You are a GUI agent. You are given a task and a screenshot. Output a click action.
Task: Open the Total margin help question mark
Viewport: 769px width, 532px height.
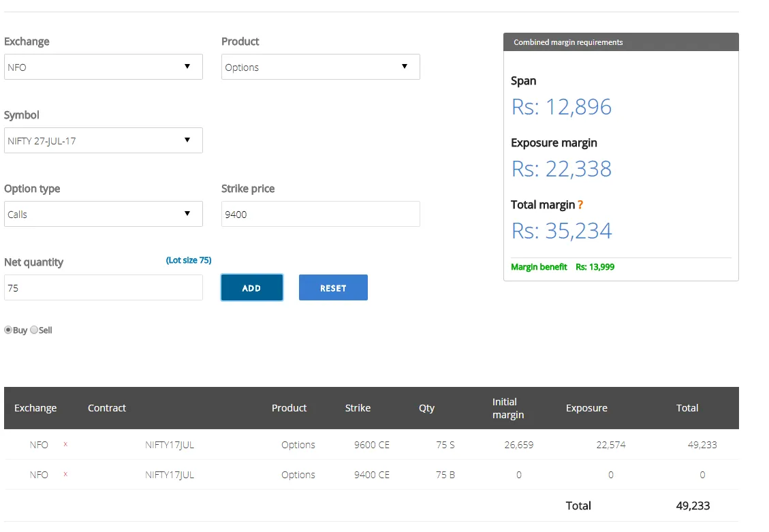(x=581, y=203)
